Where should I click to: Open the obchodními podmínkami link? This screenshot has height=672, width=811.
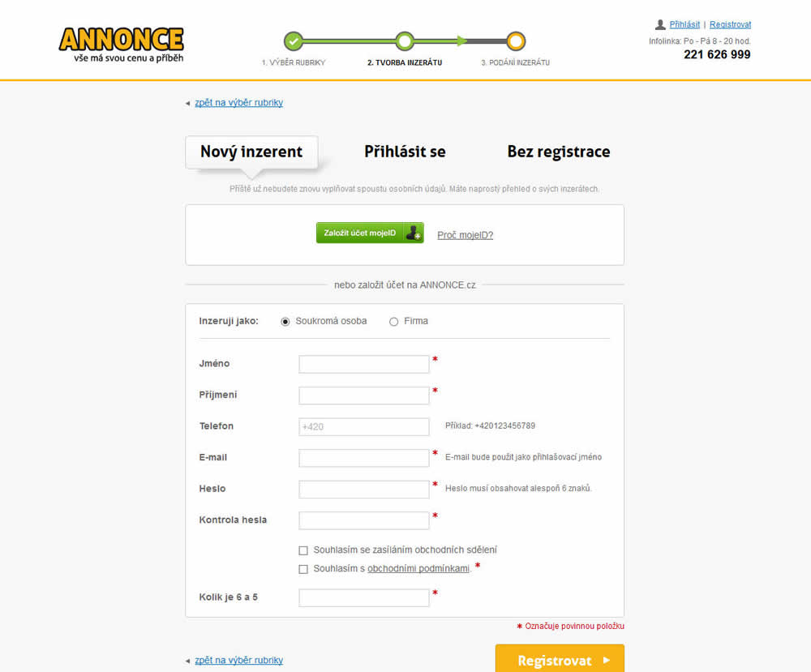pyautogui.click(x=418, y=569)
